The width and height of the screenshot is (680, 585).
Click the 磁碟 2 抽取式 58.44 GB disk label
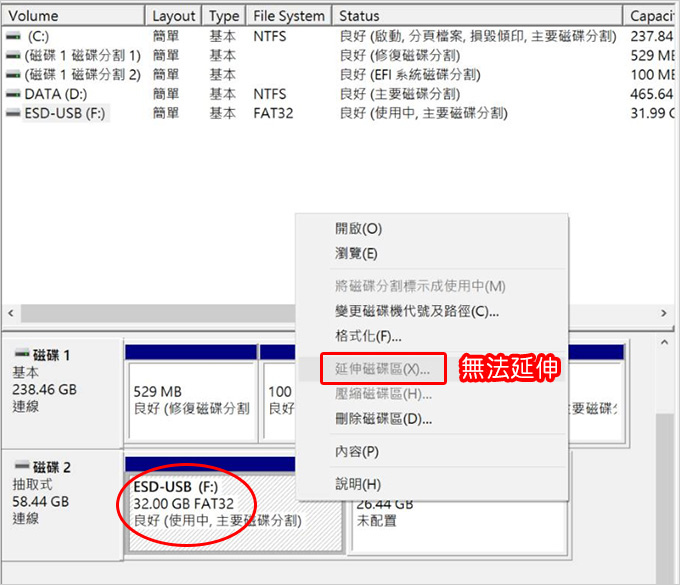(x=62, y=505)
